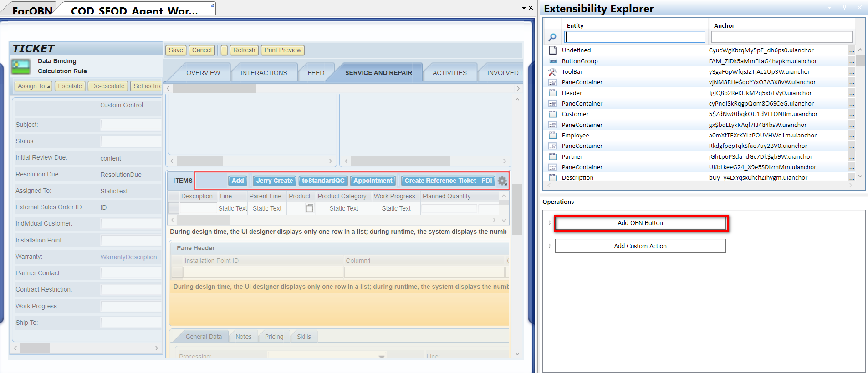868x373 pixels.
Task: Click the Cancel button
Action: (202, 50)
